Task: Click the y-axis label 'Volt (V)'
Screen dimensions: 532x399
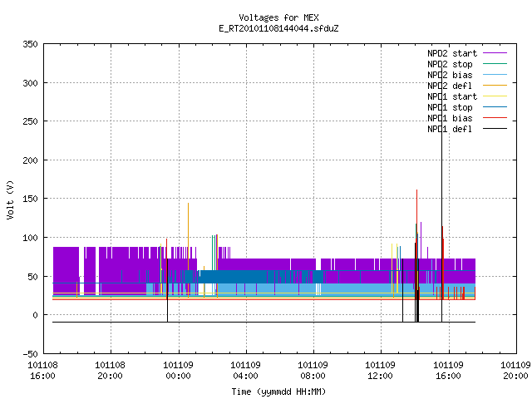Action: pos(10,199)
